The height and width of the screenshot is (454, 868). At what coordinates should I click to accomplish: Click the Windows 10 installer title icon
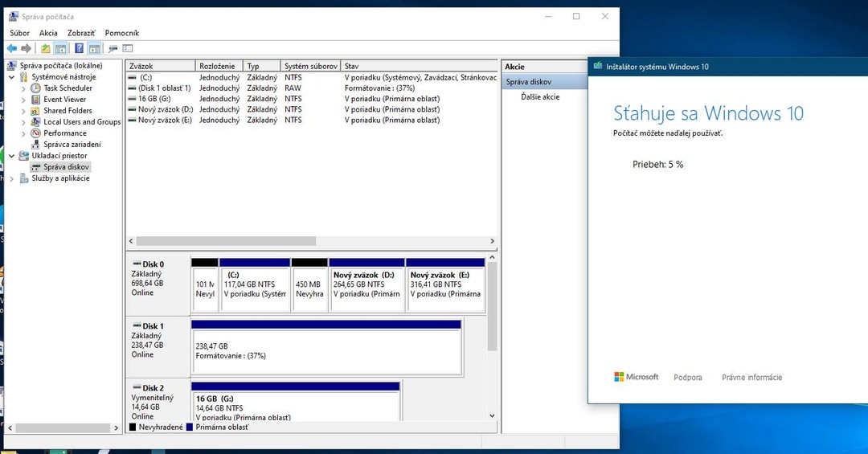click(598, 67)
